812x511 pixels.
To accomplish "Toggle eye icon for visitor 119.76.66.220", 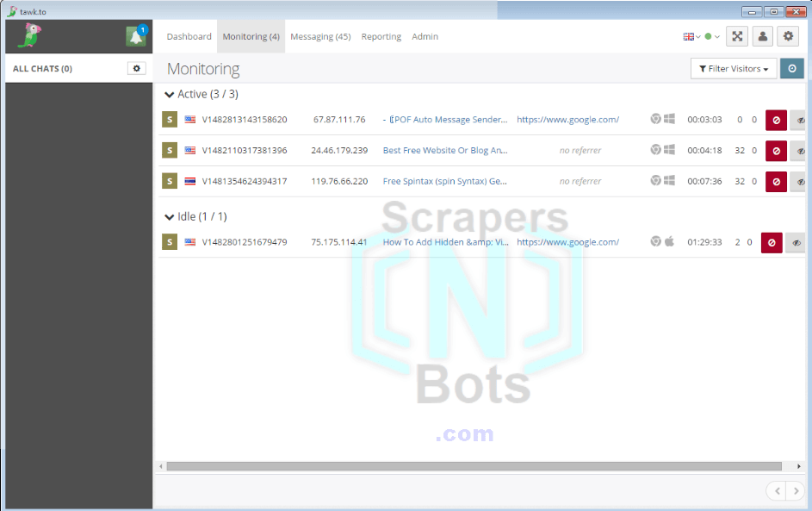I will [800, 182].
